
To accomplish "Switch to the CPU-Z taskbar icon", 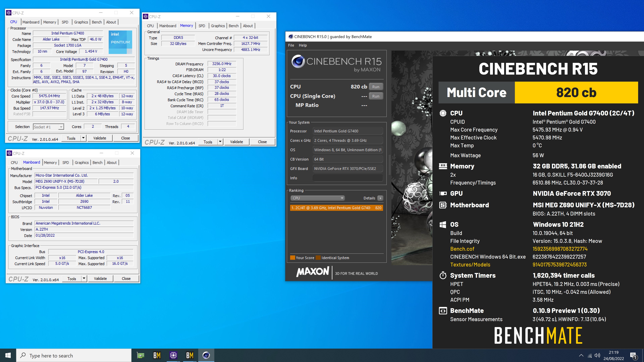I will [173, 355].
